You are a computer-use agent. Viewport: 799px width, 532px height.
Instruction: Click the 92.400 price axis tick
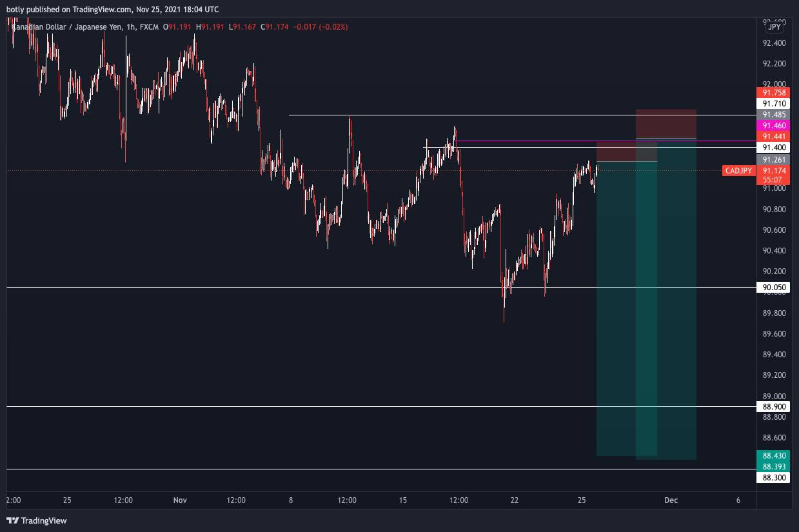click(774, 43)
